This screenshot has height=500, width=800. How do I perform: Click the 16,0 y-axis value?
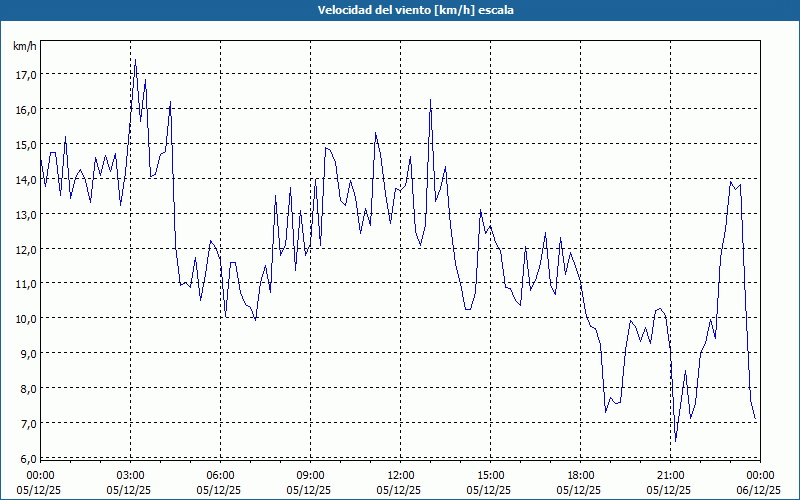click(27, 110)
